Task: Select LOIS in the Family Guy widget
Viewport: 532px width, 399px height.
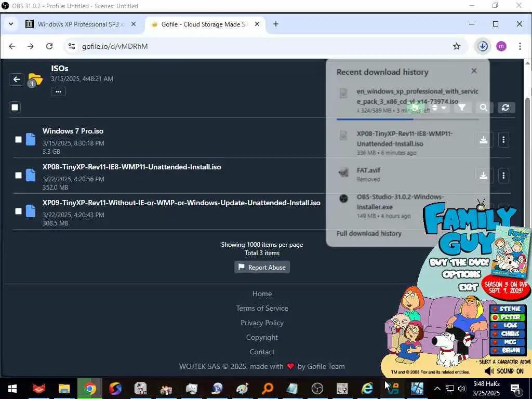Action: pyautogui.click(x=508, y=325)
